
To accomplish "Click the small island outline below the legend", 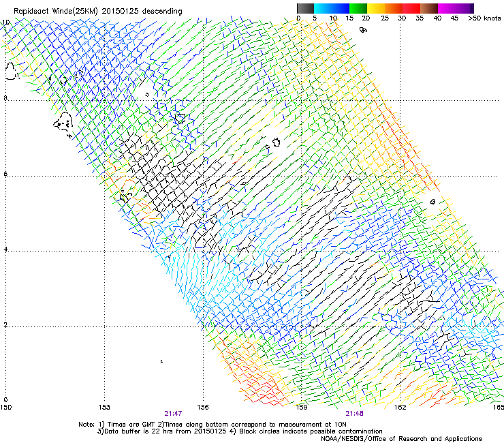I will [x=363, y=30].
